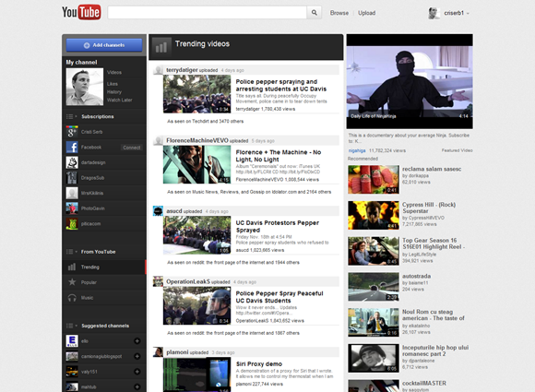535x392 pixels.
Task: Open Police Pepper Spray Peaceful title
Action: coord(279,297)
